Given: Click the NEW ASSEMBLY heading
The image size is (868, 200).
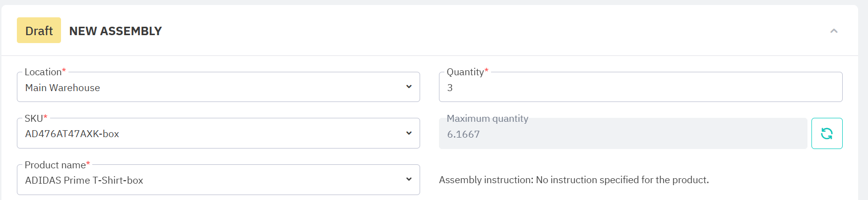Looking at the screenshot, I should (x=116, y=31).
